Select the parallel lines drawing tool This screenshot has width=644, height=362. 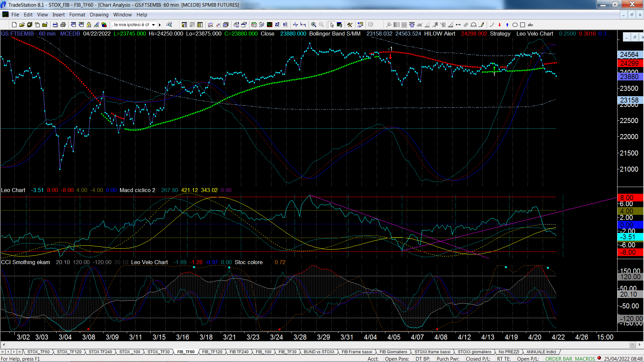(x=466, y=25)
